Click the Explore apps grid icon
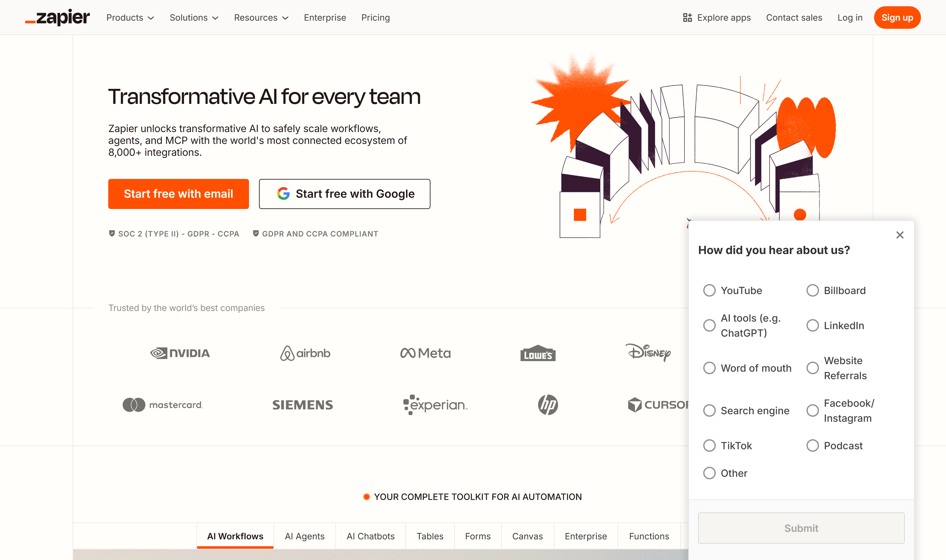The width and height of the screenshot is (946, 560). [x=688, y=17]
